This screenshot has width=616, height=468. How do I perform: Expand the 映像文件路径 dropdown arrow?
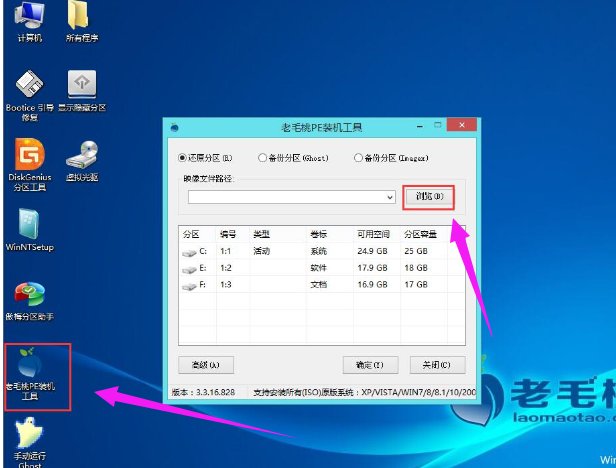[389, 197]
